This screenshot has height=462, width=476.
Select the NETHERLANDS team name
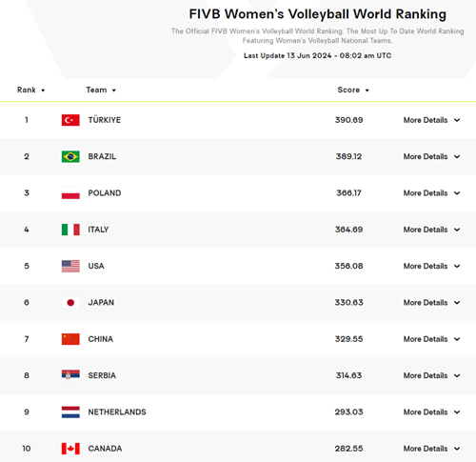[x=117, y=412]
